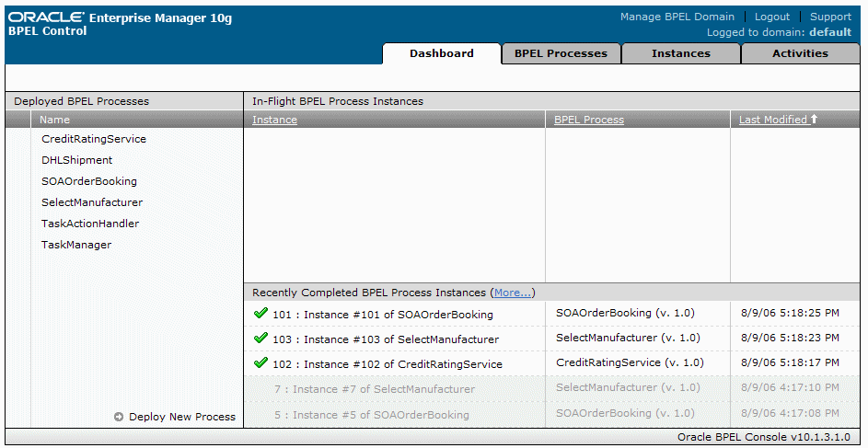
Task: Open SelectManufacturer in deployed processes list
Action: [92, 202]
